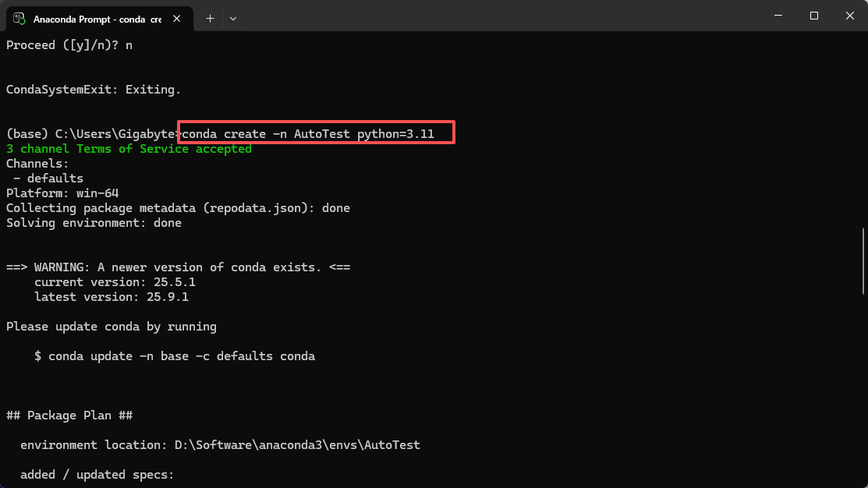Minimize the terminal window

coord(778,16)
